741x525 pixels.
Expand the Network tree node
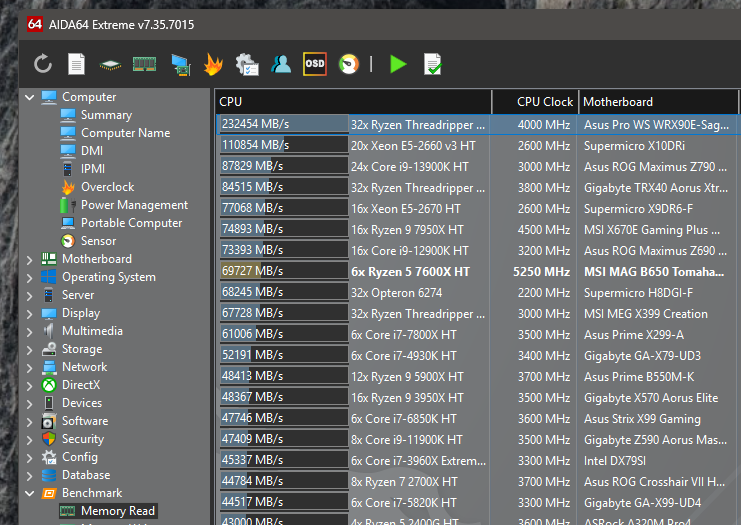[30, 367]
